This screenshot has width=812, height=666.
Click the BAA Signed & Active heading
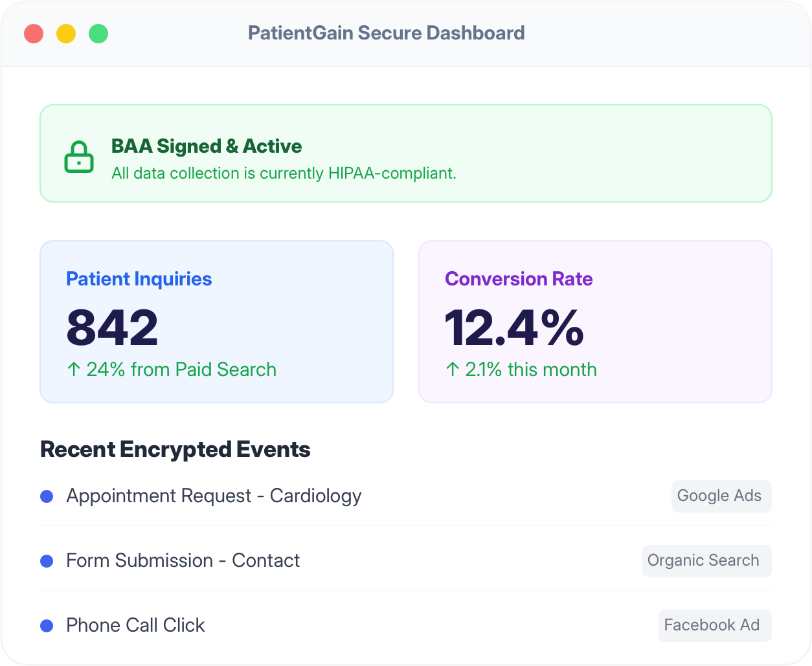[x=207, y=146]
